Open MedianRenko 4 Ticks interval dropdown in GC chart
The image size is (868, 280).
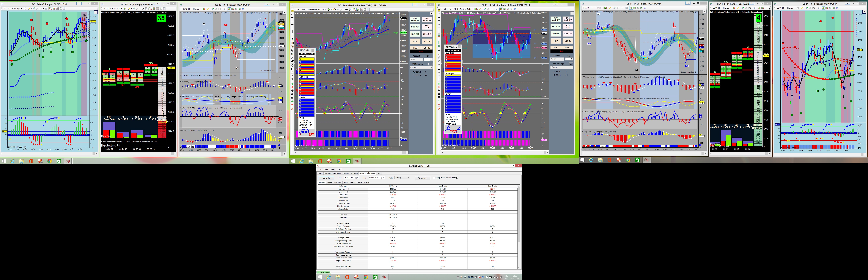pos(317,10)
